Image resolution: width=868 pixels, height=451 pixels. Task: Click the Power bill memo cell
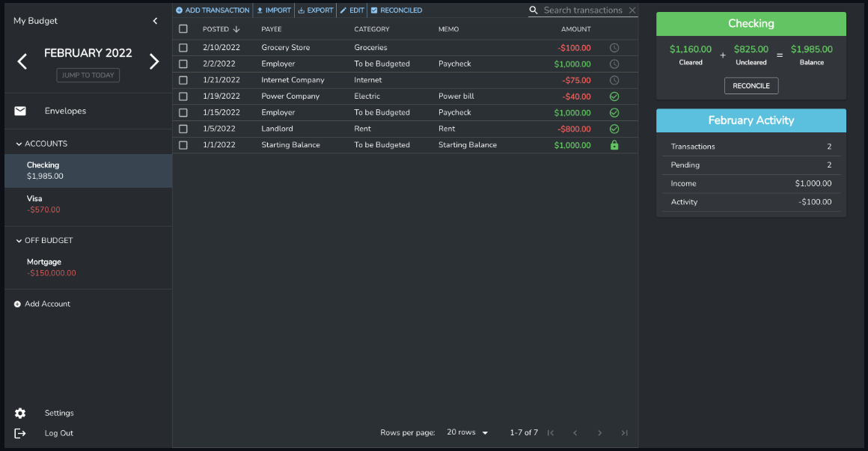click(x=456, y=96)
